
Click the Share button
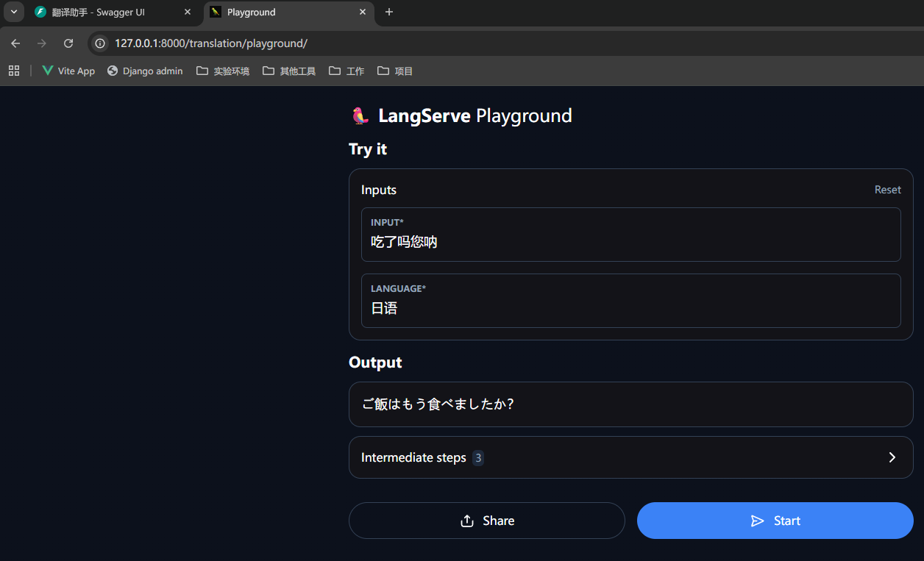(x=487, y=521)
